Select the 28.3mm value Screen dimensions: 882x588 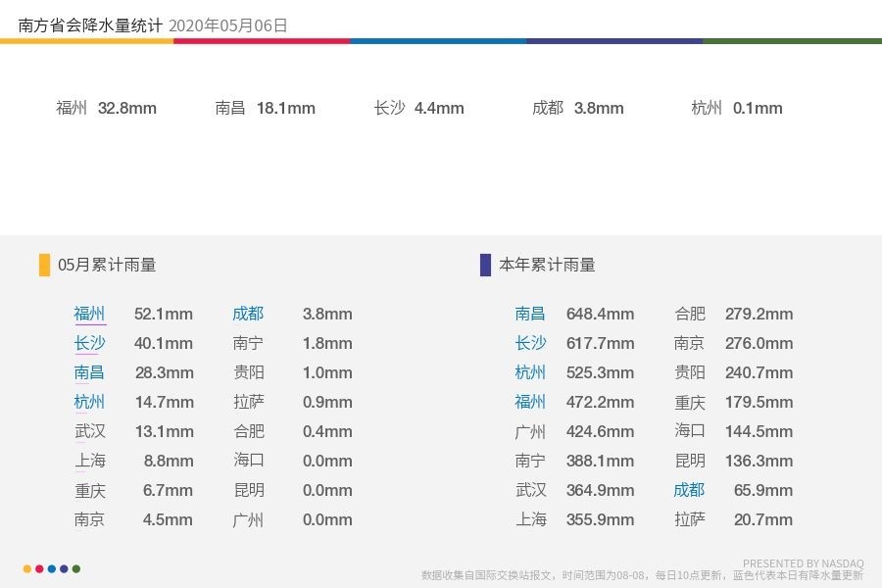[x=165, y=372]
